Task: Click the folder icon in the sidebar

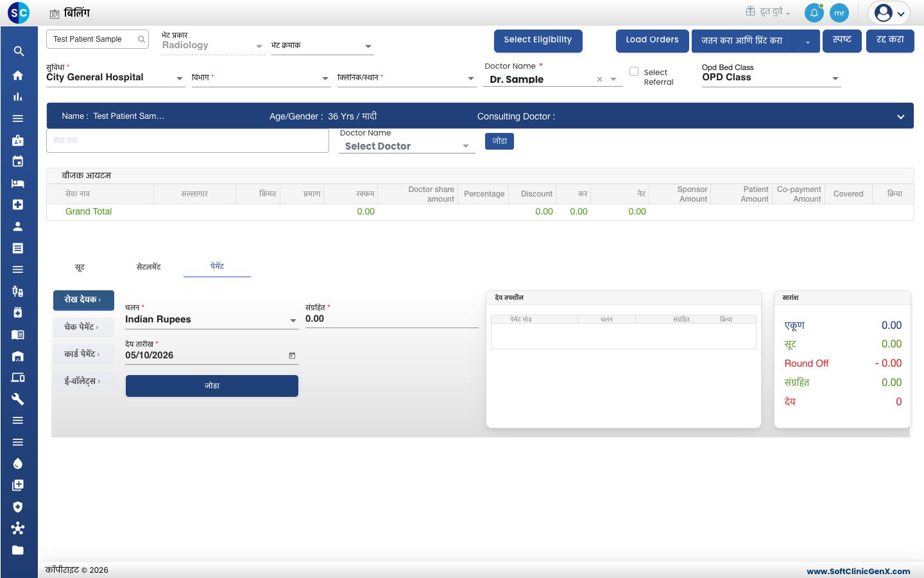Action: click(18, 550)
